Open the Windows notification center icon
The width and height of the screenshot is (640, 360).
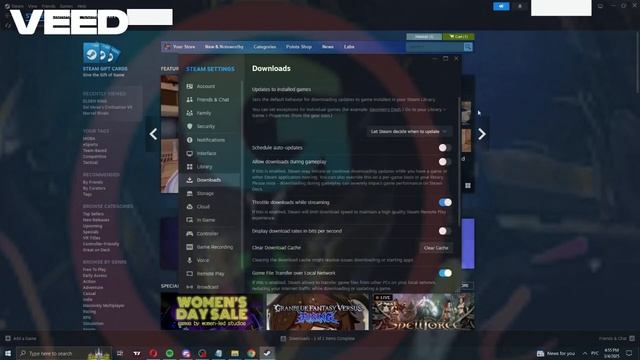(x=629, y=353)
